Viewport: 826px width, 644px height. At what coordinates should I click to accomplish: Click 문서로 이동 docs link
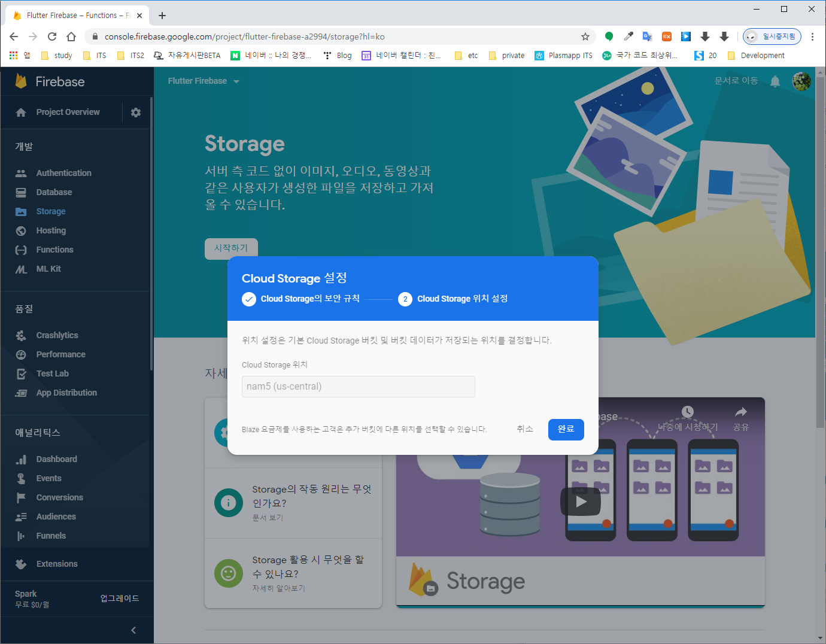pyautogui.click(x=736, y=81)
